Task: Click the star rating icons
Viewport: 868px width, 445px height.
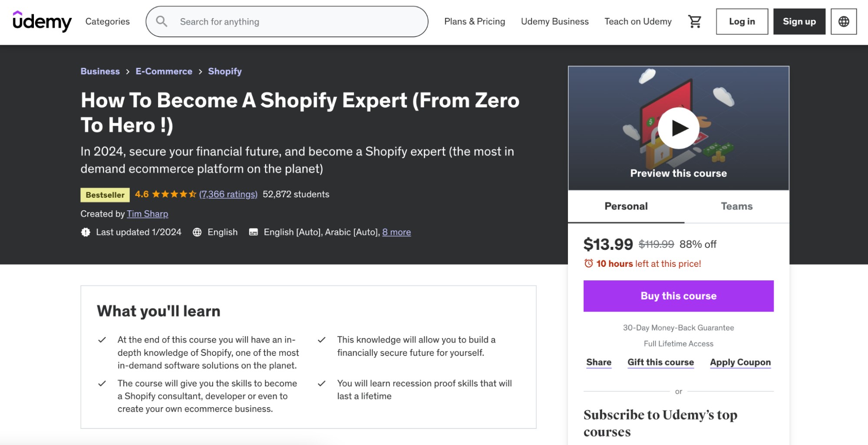Action: pos(174,194)
